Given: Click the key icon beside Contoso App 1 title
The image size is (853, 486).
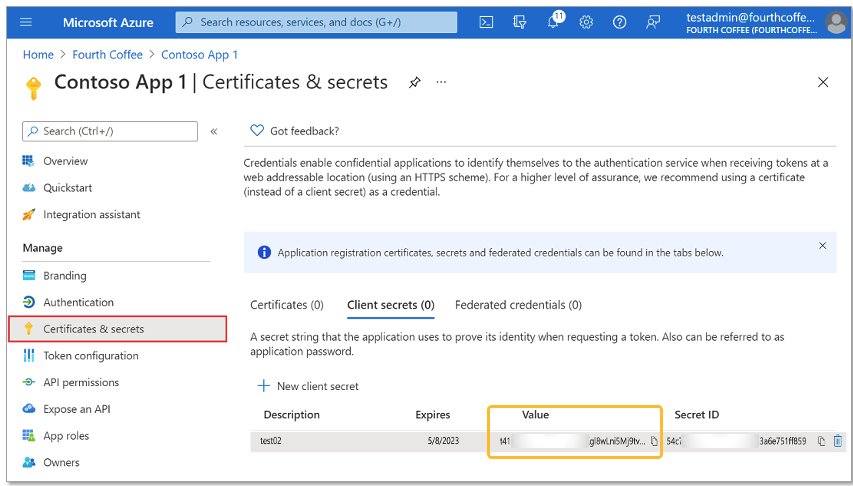Looking at the screenshot, I should pos(33,88).
